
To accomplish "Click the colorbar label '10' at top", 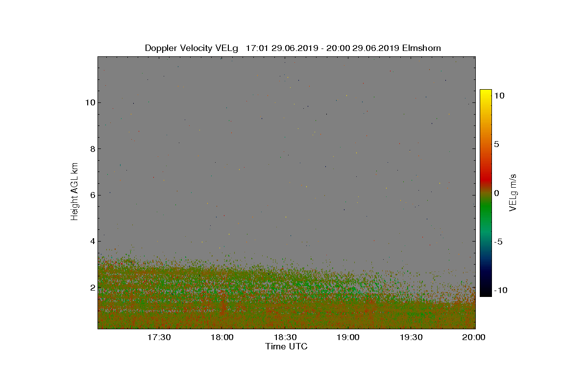I will click(x=499, y=96).
